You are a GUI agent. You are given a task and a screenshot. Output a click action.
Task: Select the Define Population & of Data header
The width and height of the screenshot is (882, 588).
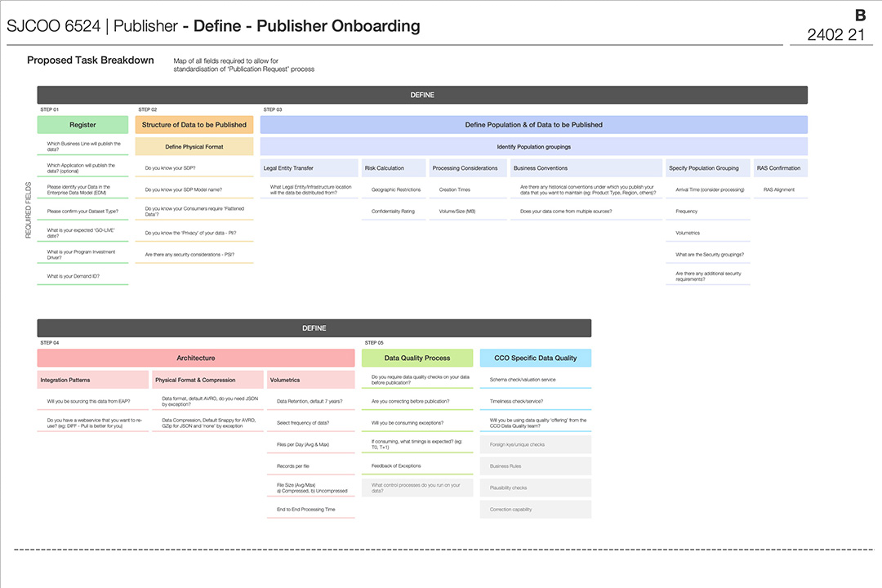point(533,125)
